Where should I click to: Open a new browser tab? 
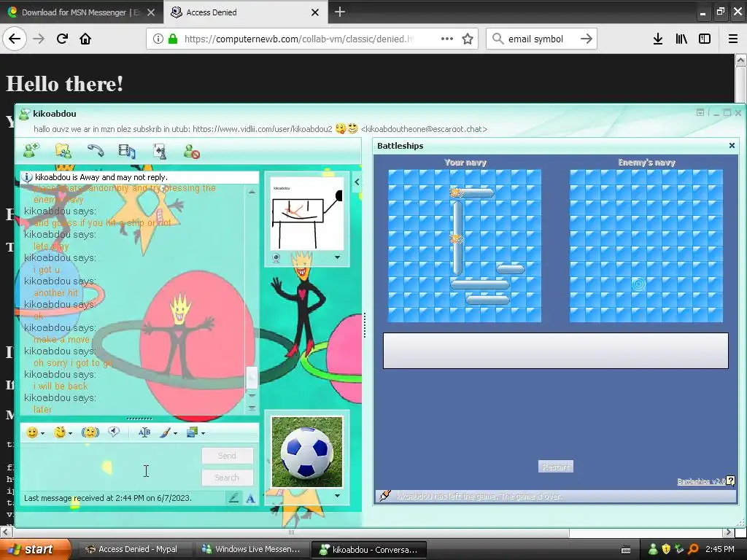pos(340,12)
